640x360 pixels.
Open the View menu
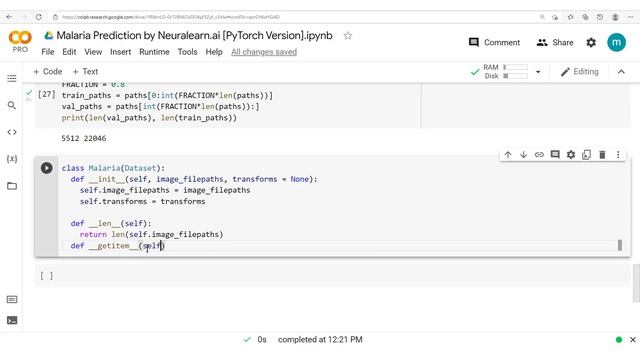click(x=93, y=52)
